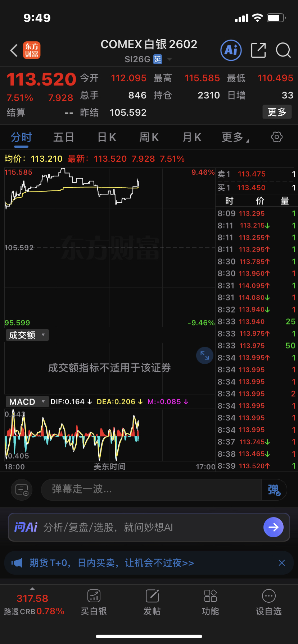Open the Eastmoney orange logo
The image size is (298, 644).
32,50
